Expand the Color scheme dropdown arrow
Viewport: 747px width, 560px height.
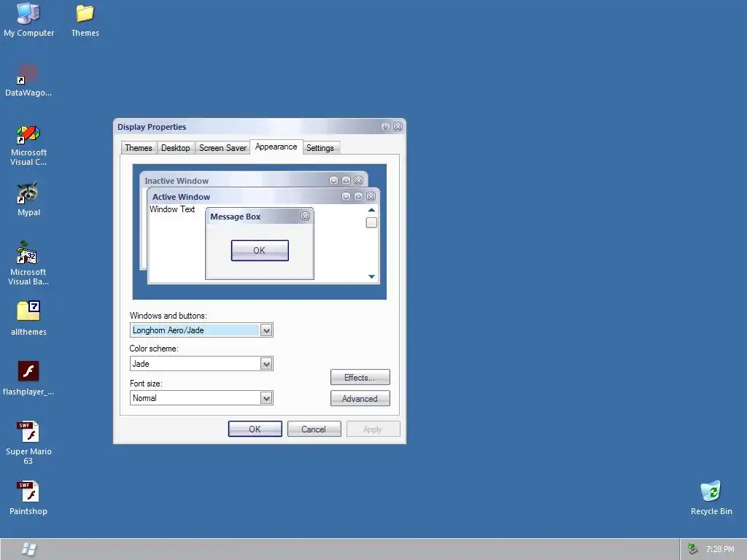click(x=266, y=364)
